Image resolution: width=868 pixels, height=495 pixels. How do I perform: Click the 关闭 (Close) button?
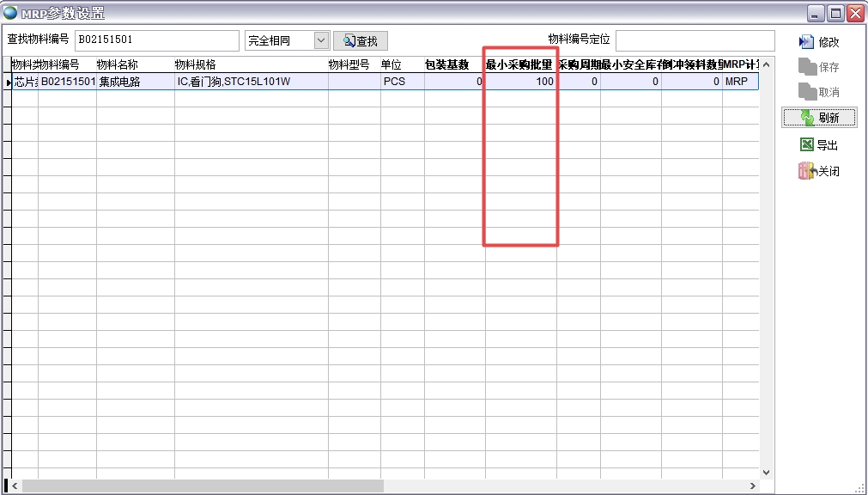(818, 171)
